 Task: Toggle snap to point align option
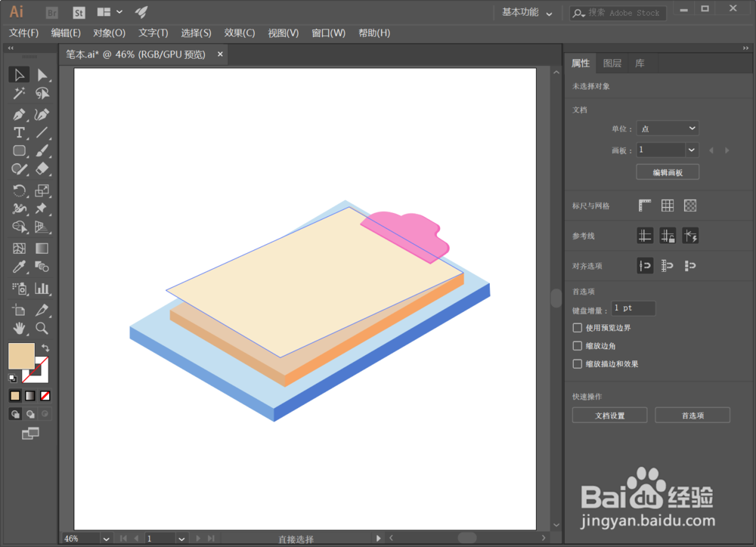[x=645, y=265]
